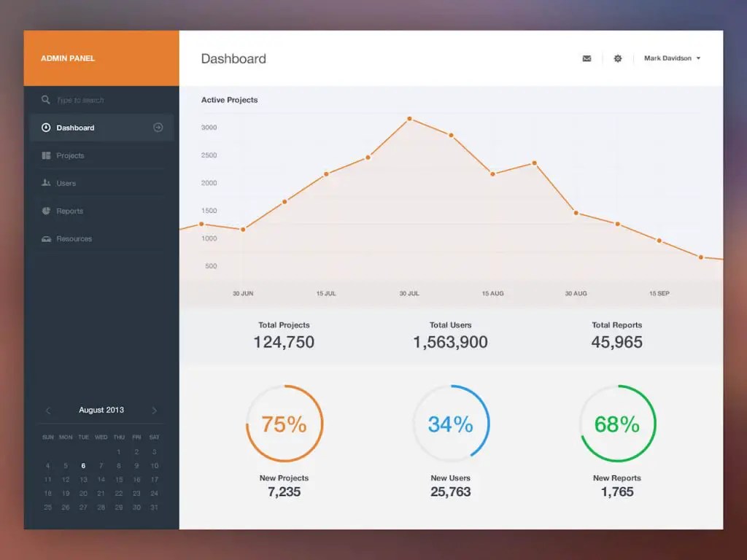Viewport: 747px width, 560px height.
Task: Click the New Reports total figure
Action: point(616,492)
